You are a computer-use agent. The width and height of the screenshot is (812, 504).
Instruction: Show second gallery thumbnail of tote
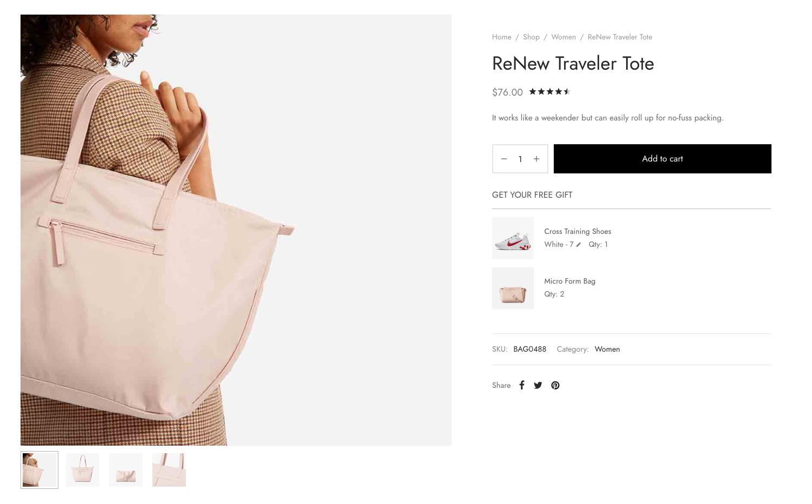[x=83, y=470]
